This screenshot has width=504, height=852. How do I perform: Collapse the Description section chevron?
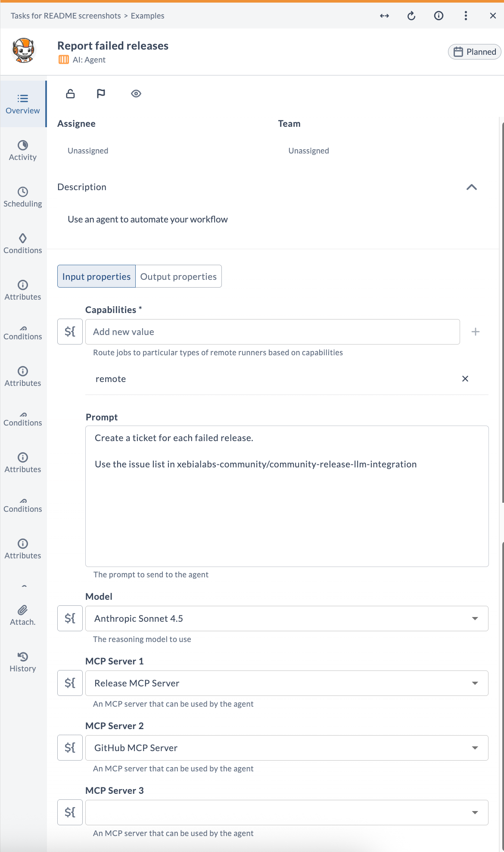[472, 187]
